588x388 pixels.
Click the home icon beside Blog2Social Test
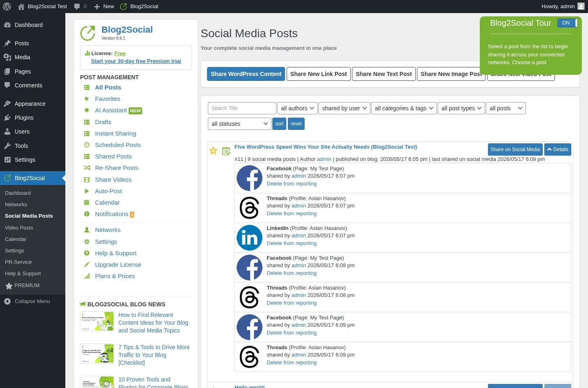click(21, 7)
